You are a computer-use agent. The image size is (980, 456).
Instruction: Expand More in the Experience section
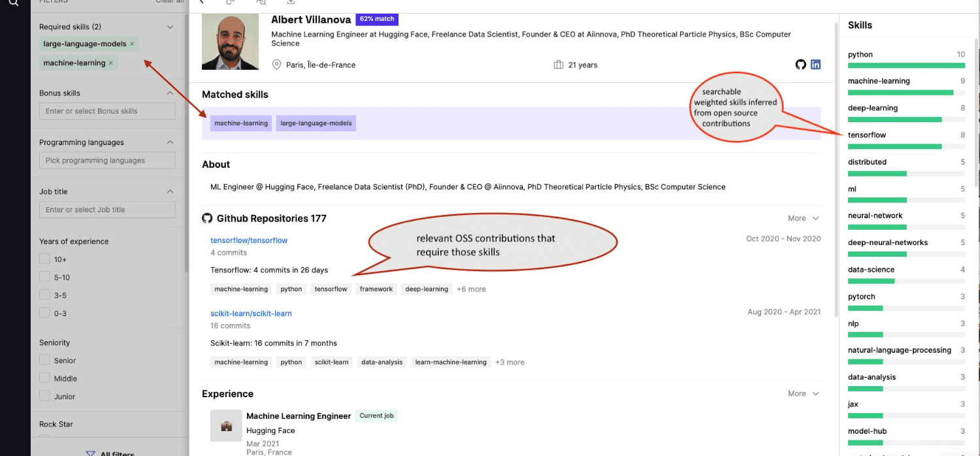tap(803, 393)
